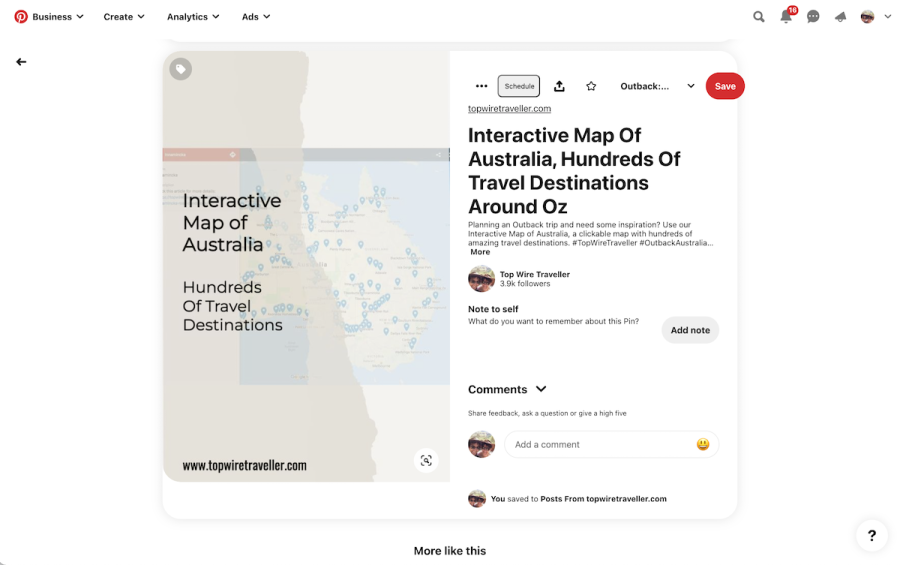Viewport: 900px width, 565px height.
Task: Click the '3.9k followers' text
Action: tap(525, 284)
